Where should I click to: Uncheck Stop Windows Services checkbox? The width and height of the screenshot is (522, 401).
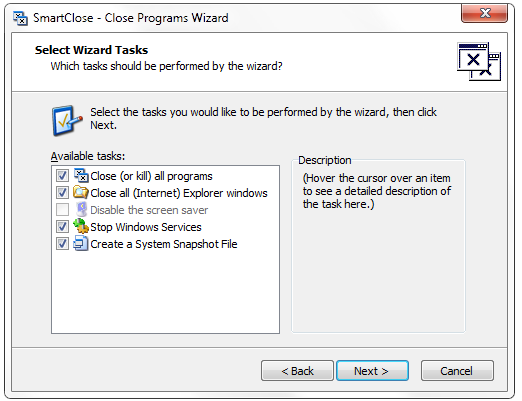click(x=62, y=227)
